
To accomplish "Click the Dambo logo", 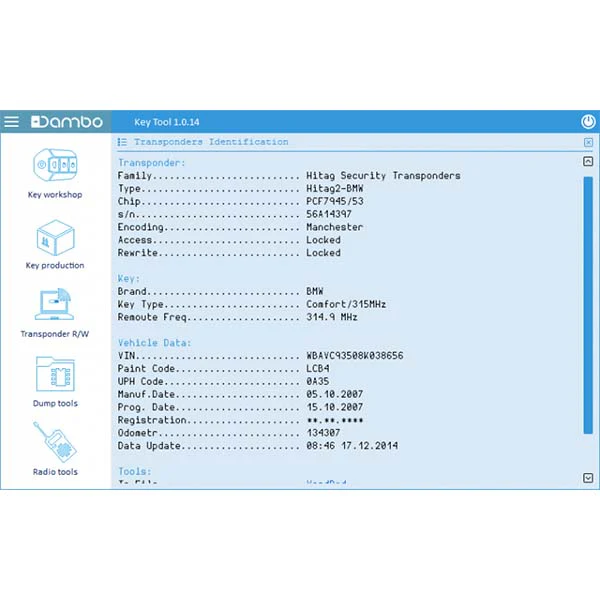I will pos(67,122).
